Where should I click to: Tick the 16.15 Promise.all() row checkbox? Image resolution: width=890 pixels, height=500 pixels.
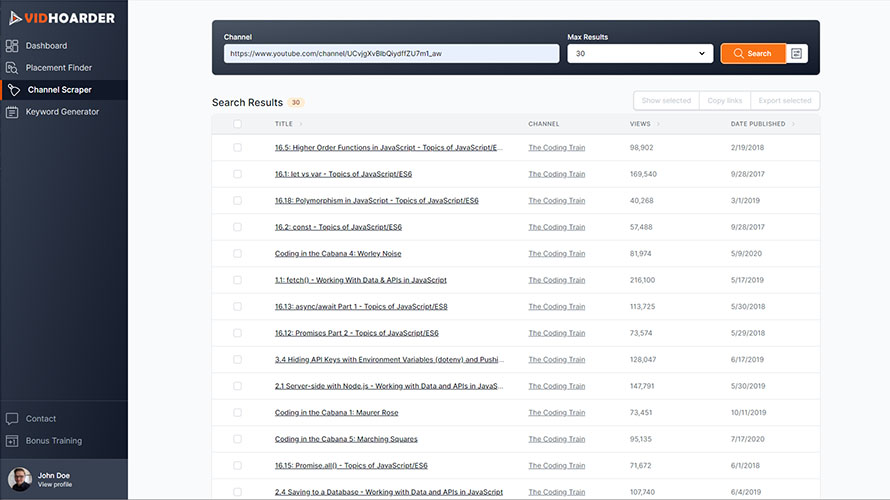tap(237, 465)
